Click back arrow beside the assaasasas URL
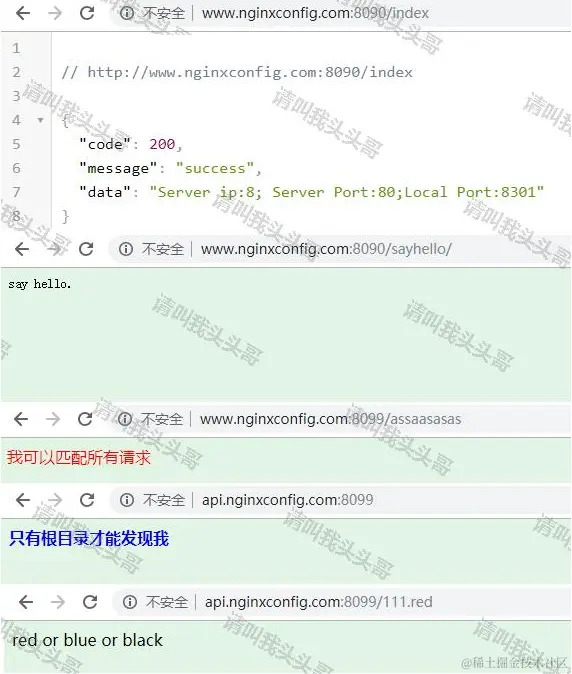The image size is (572, 674). click(x=21, y=419)
